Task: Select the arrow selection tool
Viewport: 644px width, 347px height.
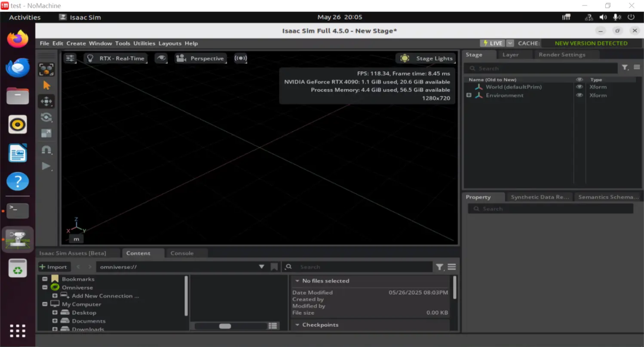Action: point(47,85)
